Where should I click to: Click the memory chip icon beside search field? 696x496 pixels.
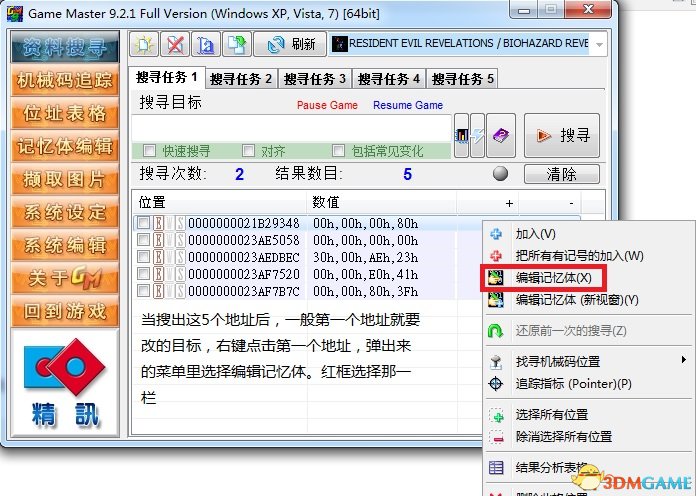point(461,135)
